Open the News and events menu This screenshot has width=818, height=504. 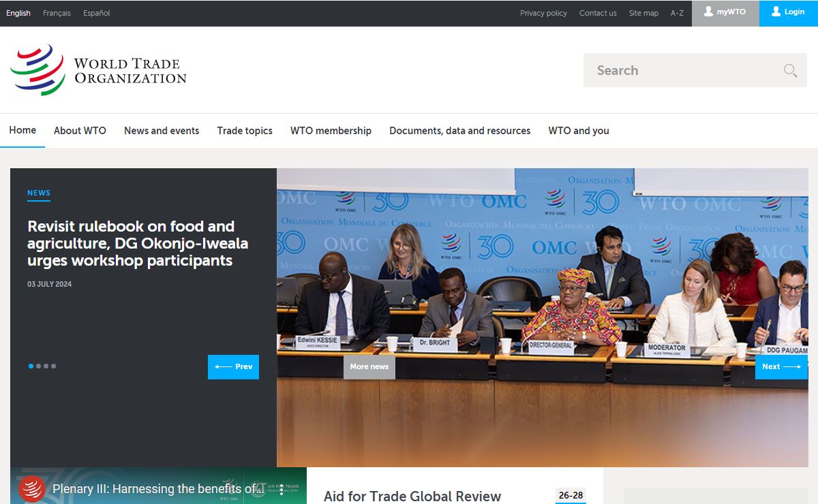point(162,131)
